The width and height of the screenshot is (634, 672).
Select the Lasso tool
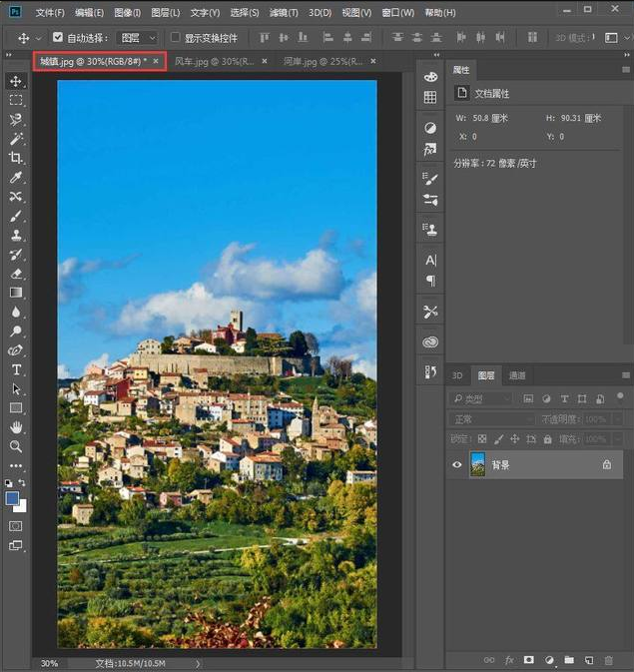[x=16, y=119]
